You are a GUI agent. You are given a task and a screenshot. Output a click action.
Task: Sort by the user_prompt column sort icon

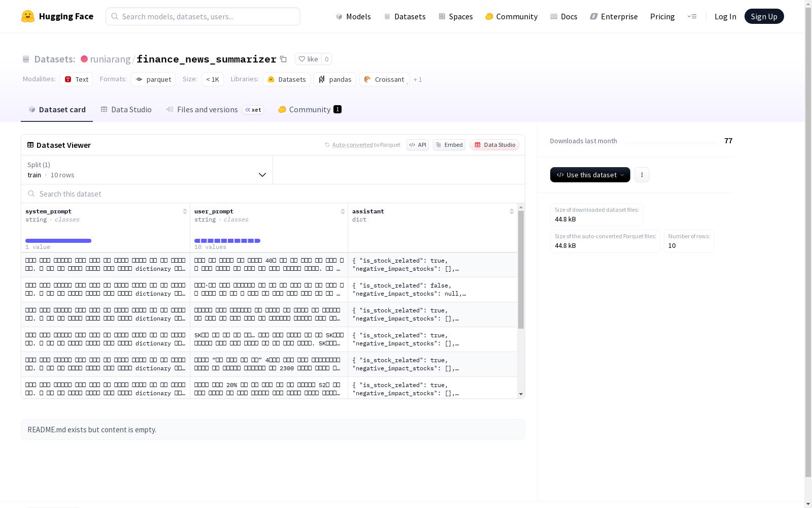pyautogui.click(x=343, y=211)
